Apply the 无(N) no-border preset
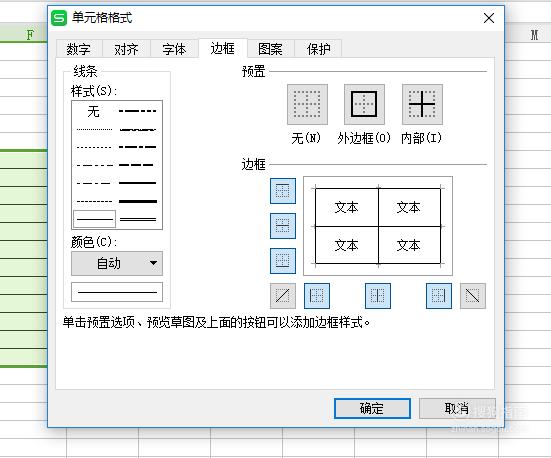This screenshot has height=458, width=551. pyautogui.click(x=307, y=104)
